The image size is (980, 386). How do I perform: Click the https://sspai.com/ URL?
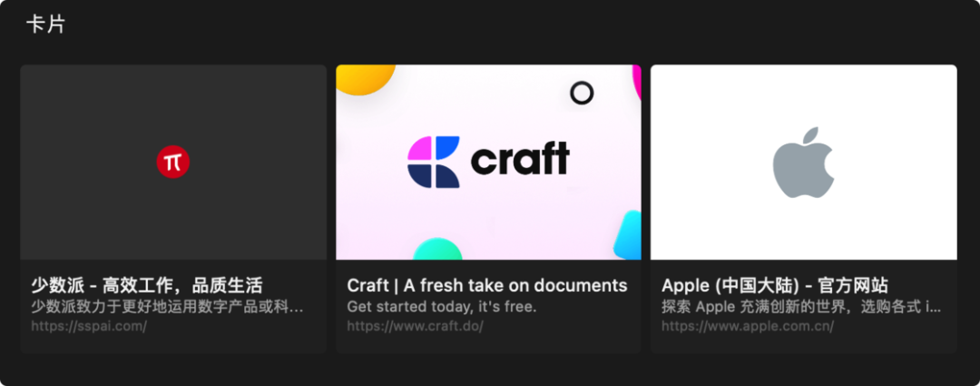point(89,326)
